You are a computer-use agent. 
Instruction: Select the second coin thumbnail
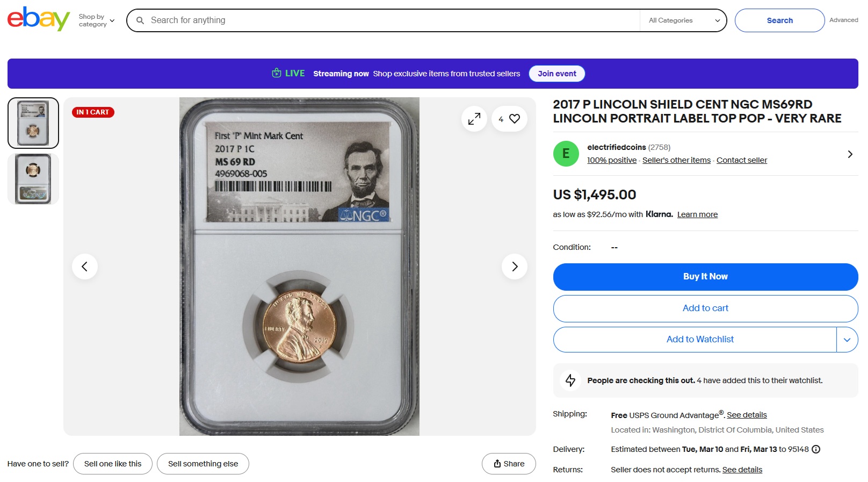[33, 179]
